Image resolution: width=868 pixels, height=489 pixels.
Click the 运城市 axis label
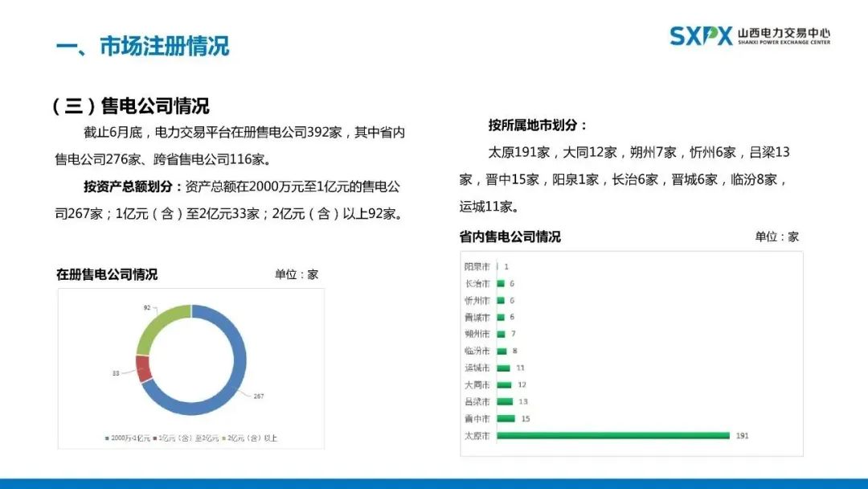[x=477, y=368]
